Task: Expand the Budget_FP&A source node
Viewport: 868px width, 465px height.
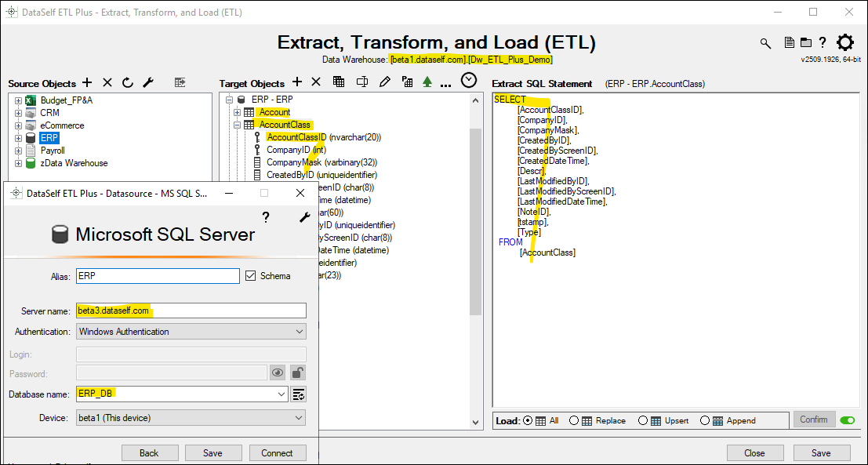Action: click(x=18, y=100)
